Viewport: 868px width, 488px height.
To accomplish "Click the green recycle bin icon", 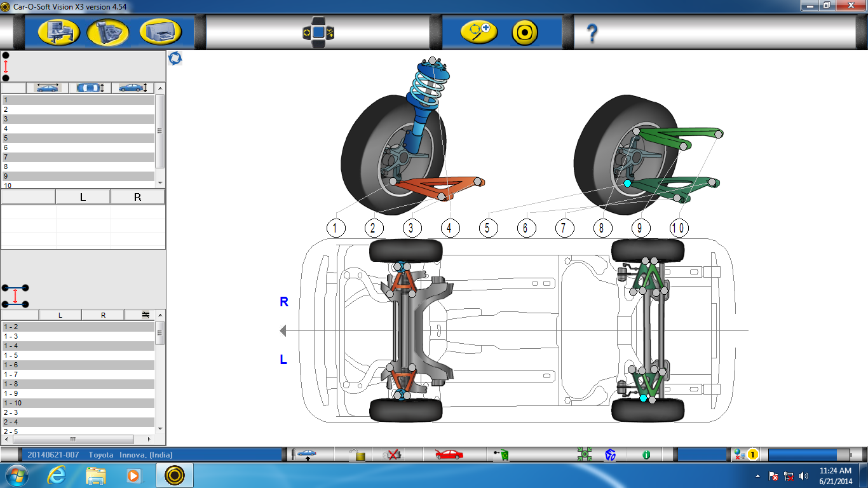I will (x=502, y=454).
